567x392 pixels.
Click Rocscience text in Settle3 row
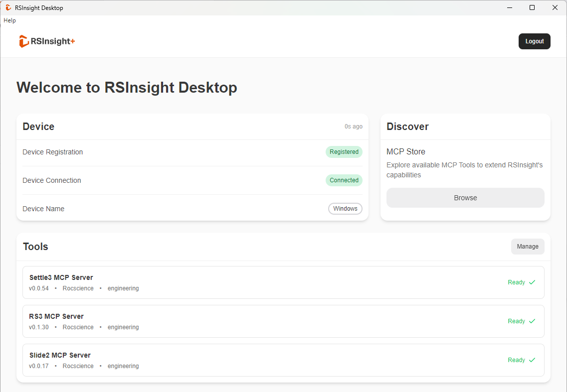click(78, 288)
